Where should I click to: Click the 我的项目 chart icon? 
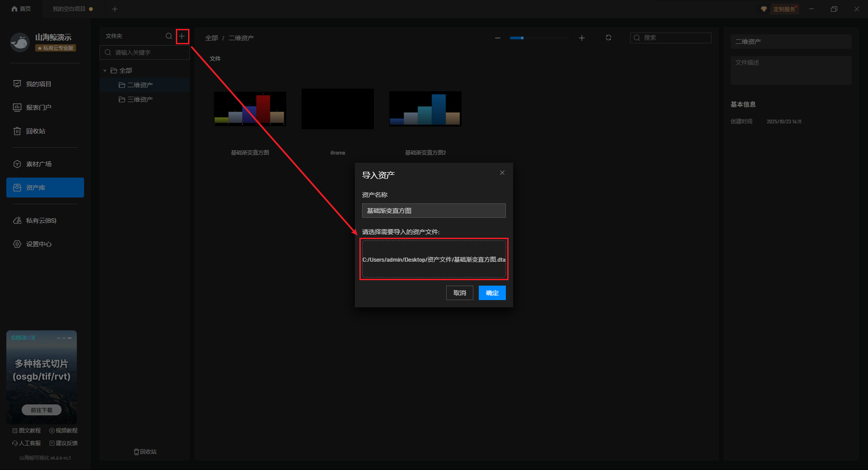coord(17,84)
